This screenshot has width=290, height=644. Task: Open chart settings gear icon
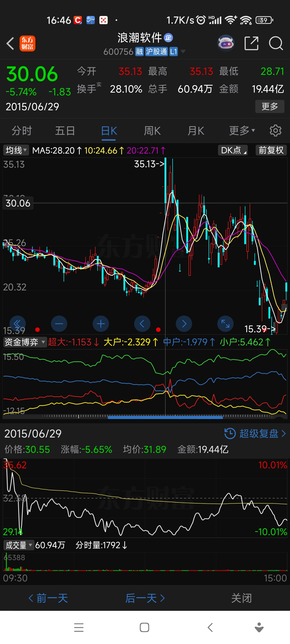pyautogui.click(x=275, y=130)
